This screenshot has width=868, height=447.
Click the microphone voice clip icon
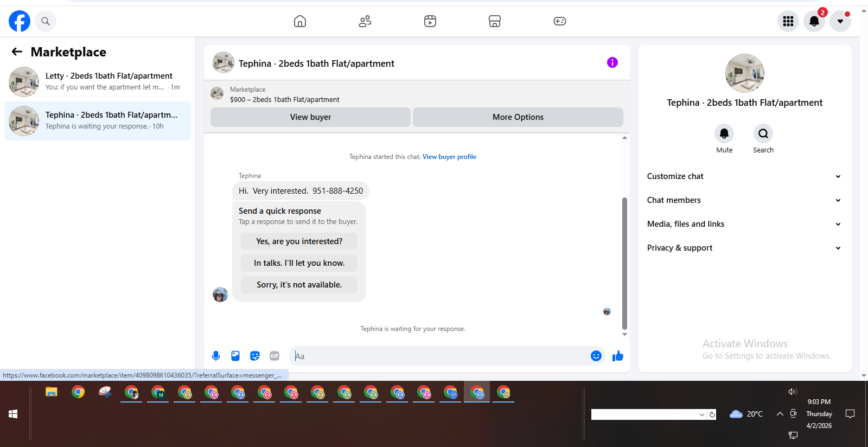216,356
